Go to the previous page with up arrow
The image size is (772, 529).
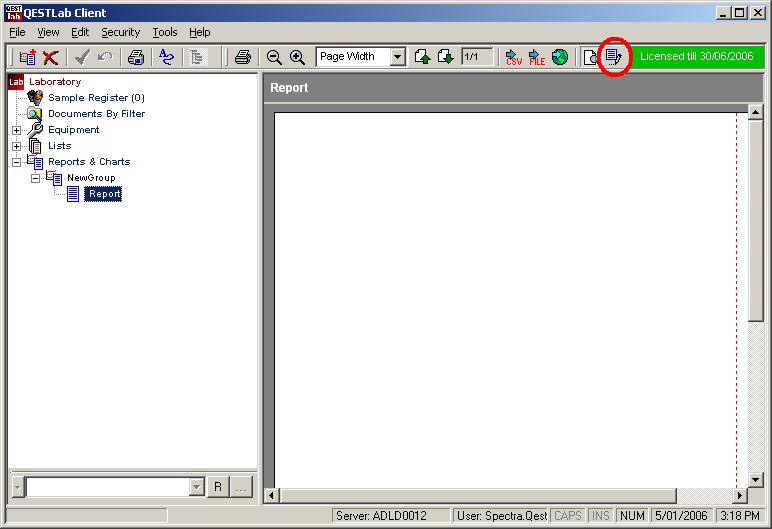[x=423, y=58]
